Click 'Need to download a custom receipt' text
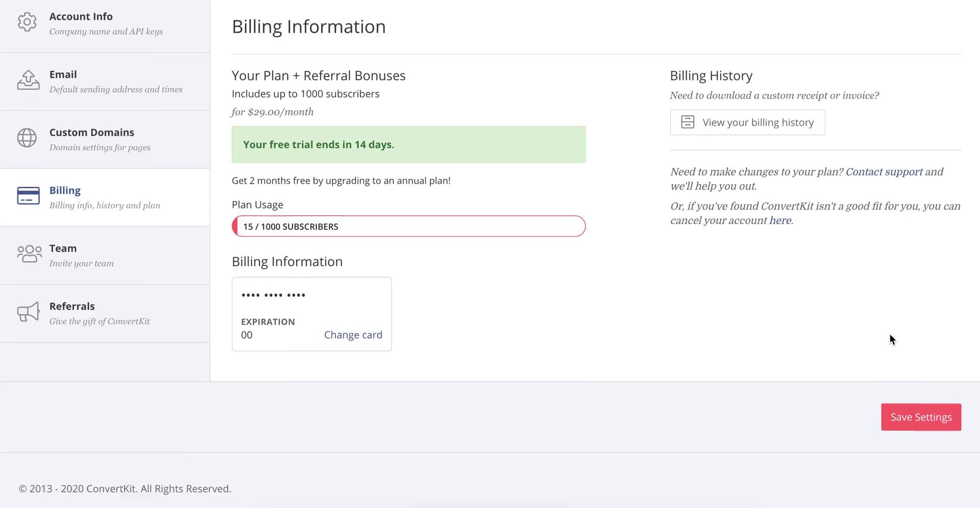 [x=774, y=96]
